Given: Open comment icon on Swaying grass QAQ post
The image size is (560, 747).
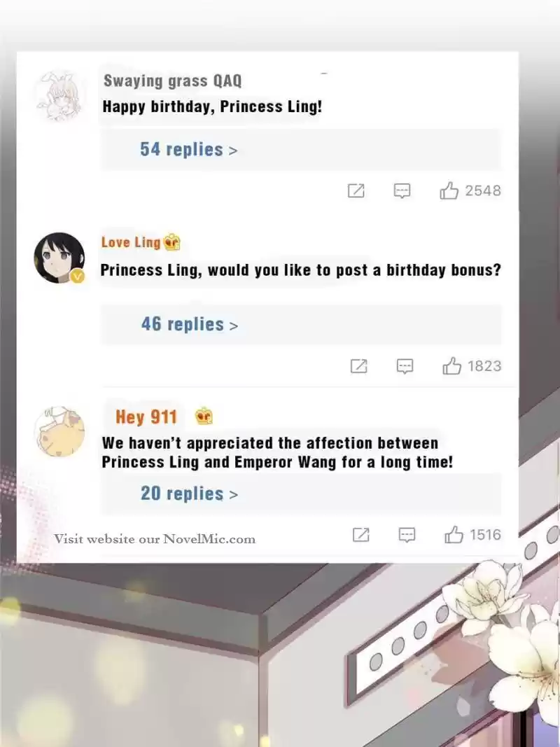Looking at the screenshot, I should tap(402, 190).
